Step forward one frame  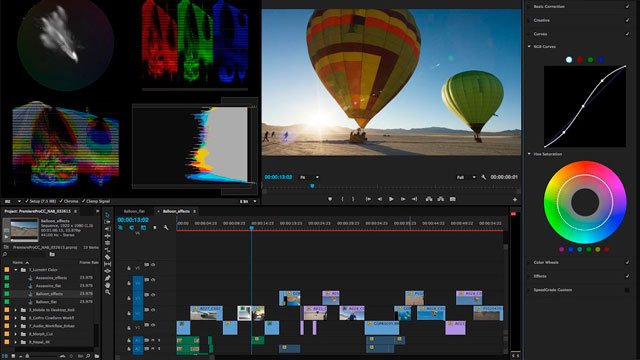pyautogui.click(x=403, y=199)
